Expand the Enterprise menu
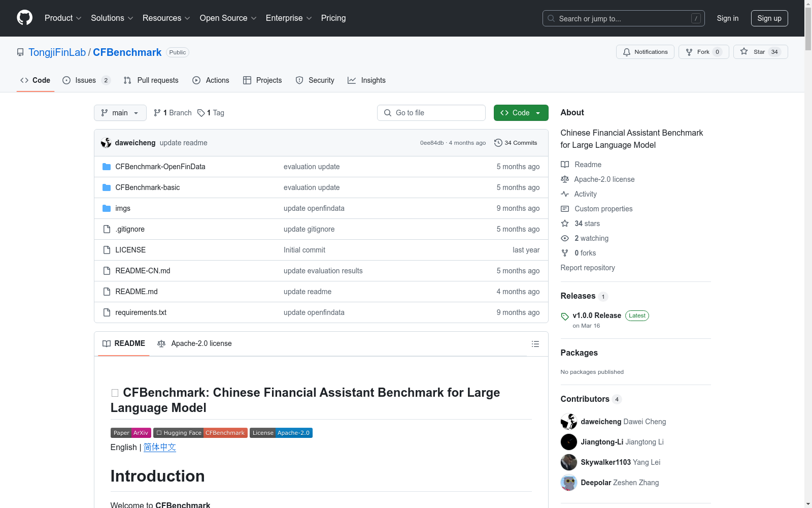The image size is (812, 508). (x=289, y=18)
